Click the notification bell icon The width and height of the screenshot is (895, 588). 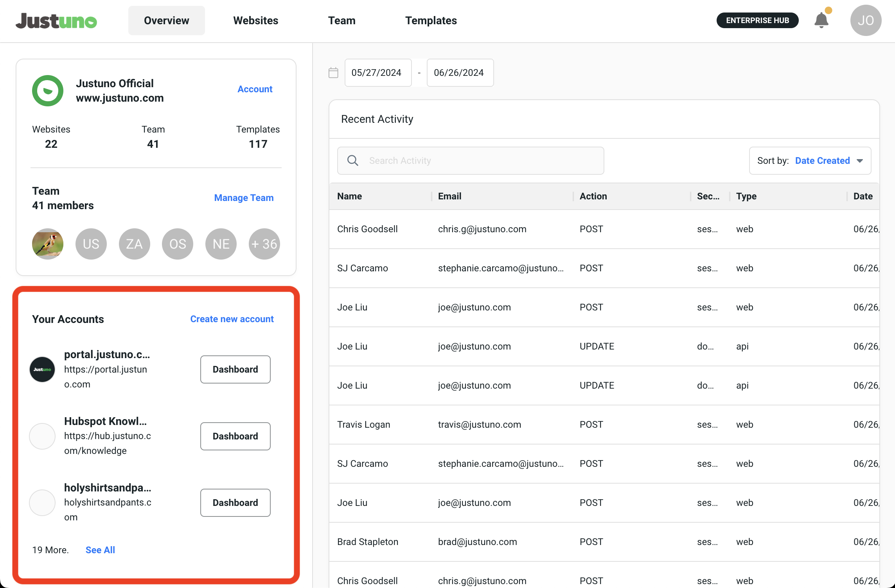[821, 20]
